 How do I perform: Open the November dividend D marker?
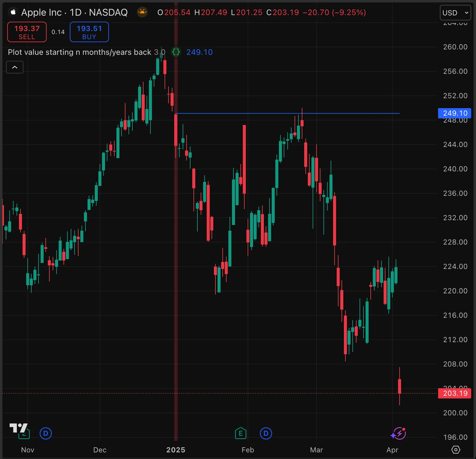pos(46,434)
